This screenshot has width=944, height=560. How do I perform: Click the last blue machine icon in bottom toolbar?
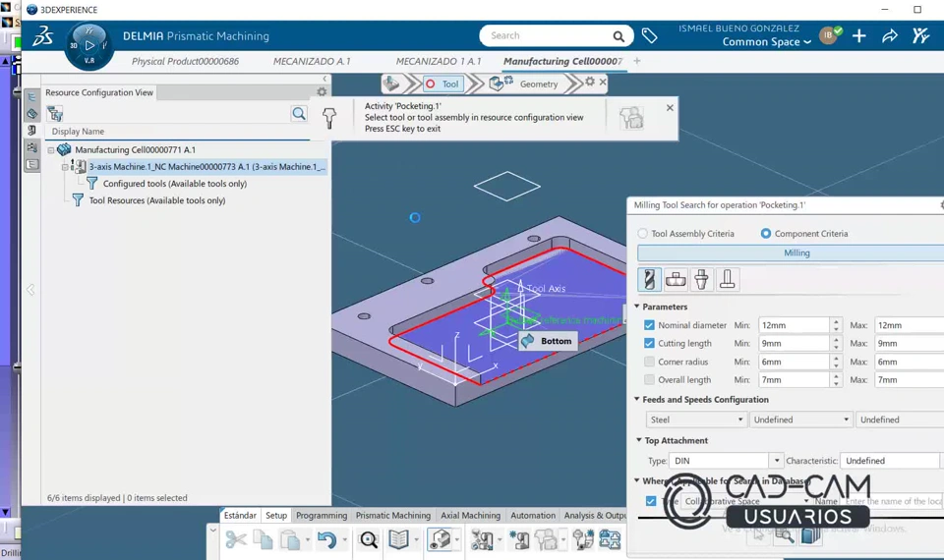pos(610,539)
